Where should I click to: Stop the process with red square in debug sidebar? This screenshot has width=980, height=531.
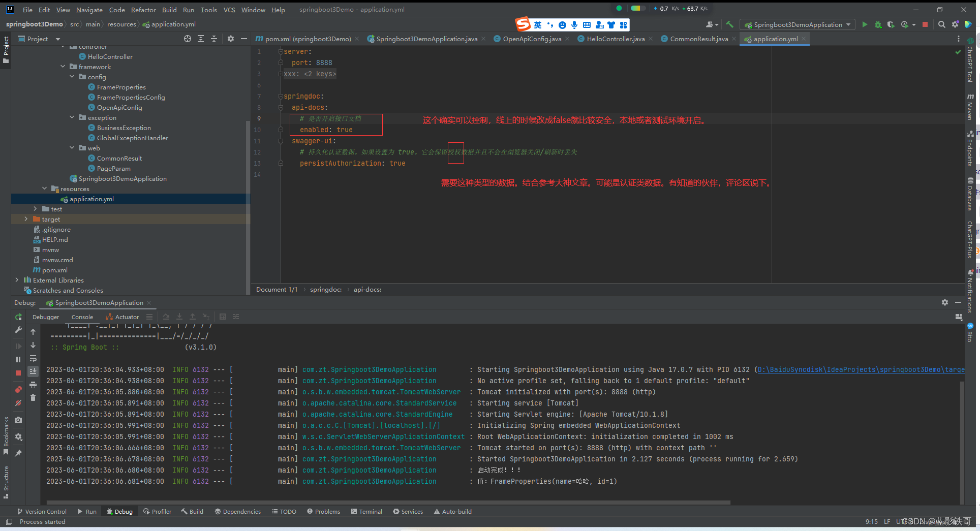point(19,373)
